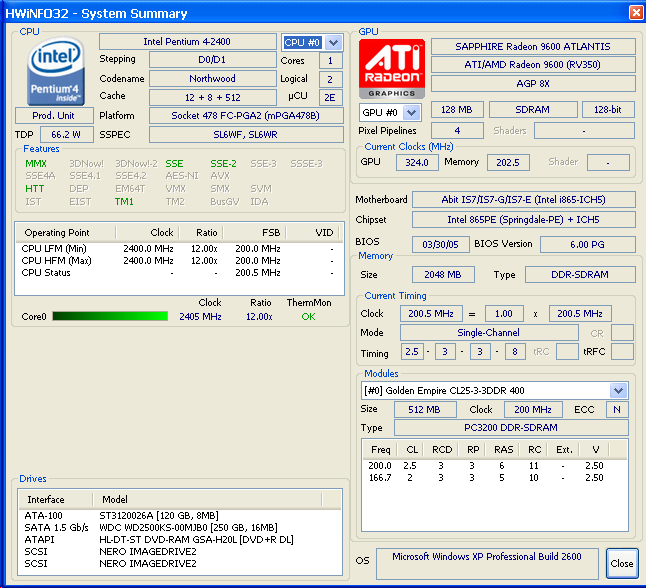Image resolution: width=646 pixels, height=588 pixels.
Task: Select the CPU HFM (Max) row
Action: [179, 261]
